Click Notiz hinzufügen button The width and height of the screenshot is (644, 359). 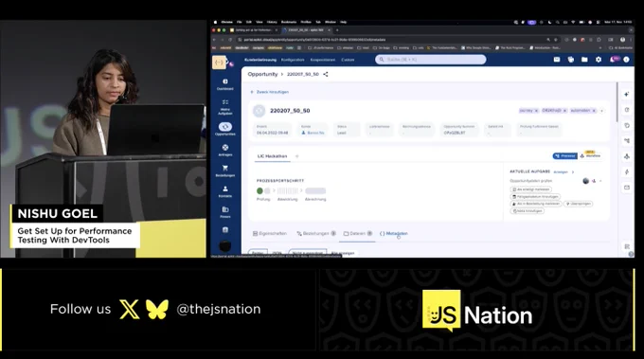528,210
